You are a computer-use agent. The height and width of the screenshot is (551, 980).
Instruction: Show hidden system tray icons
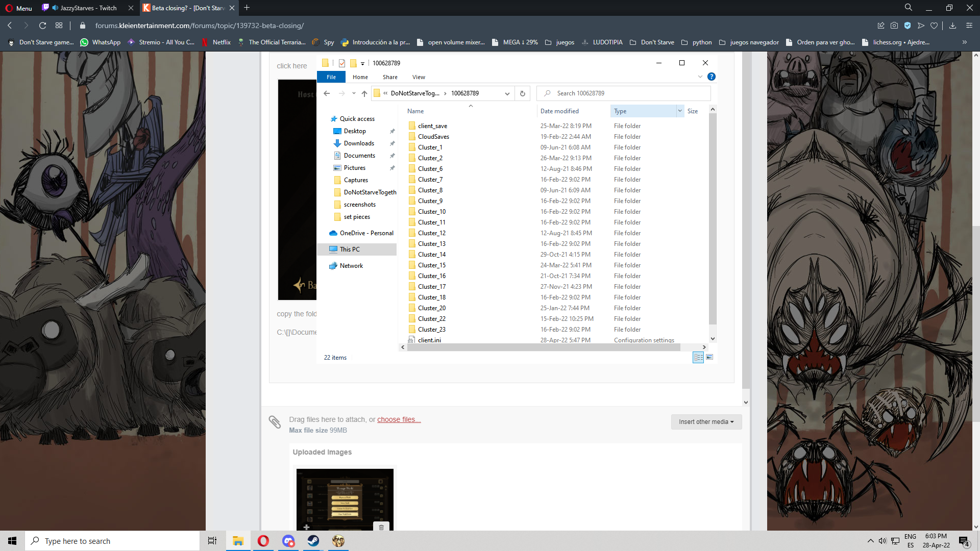coord(870,541)
